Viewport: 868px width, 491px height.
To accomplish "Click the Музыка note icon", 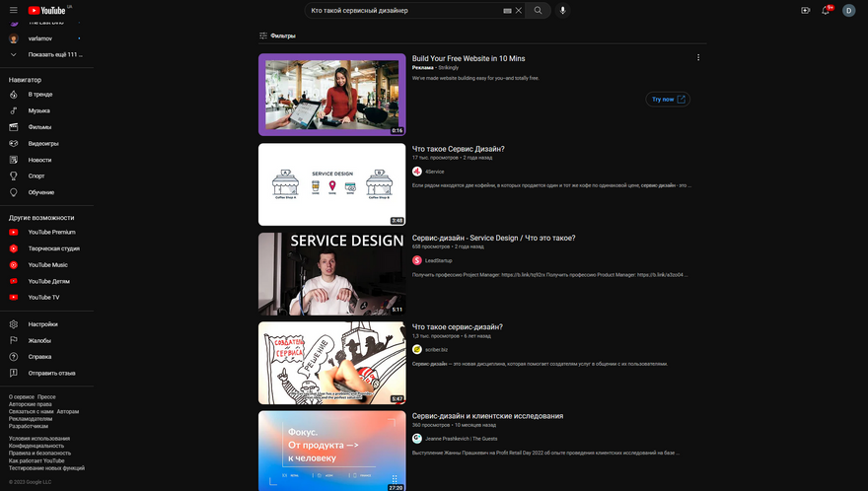I will pos(14,110).
